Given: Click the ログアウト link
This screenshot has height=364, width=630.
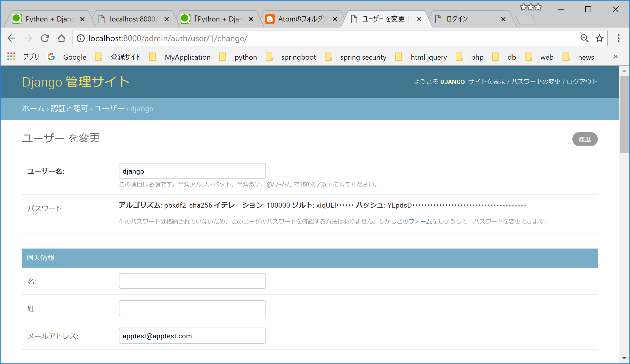Looking at the screenshot, I should coord(582,82).
